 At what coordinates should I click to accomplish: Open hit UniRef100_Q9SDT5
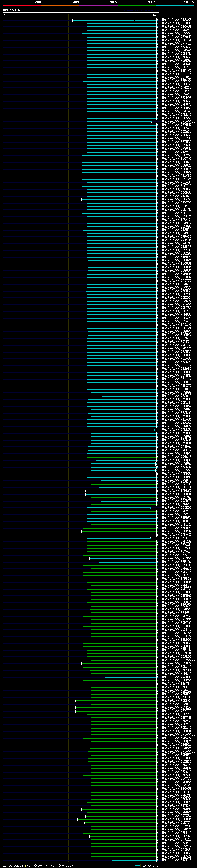coord(176,481)
